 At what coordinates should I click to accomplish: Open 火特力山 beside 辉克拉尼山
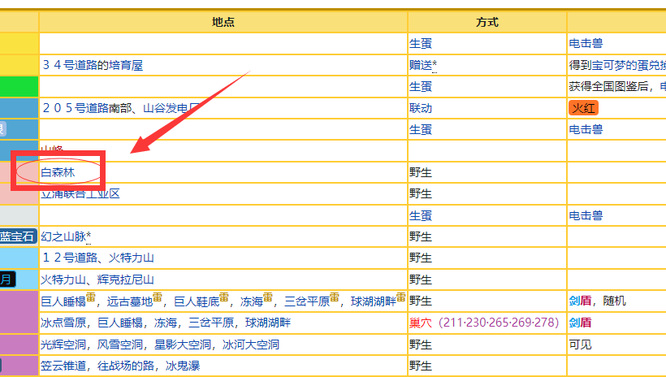[64, 280]
